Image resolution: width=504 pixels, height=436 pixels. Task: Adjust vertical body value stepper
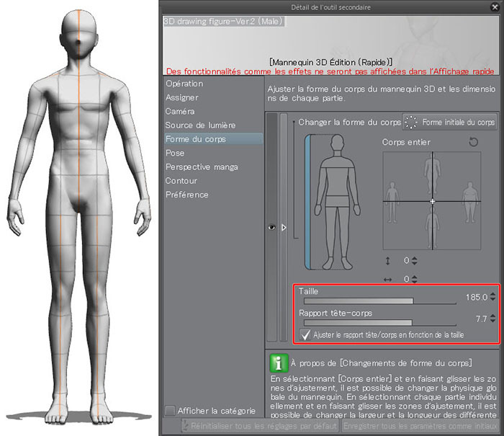414,261
